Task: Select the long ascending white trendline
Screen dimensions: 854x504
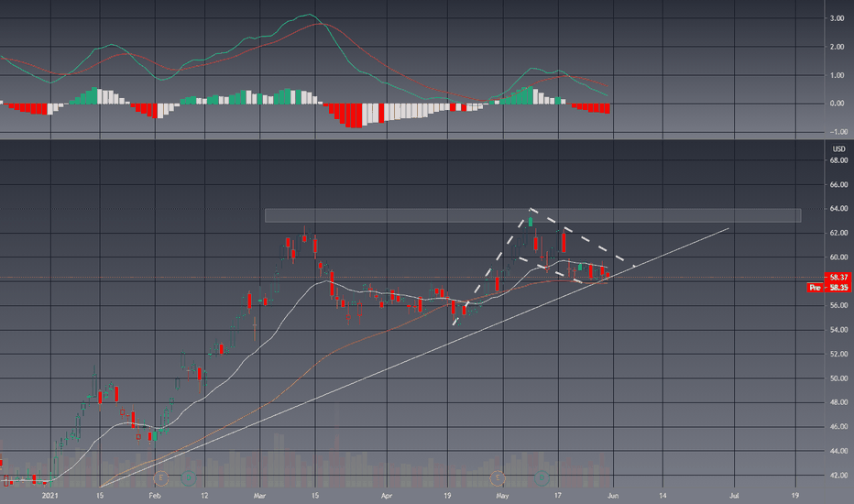Action: point(415,357)
